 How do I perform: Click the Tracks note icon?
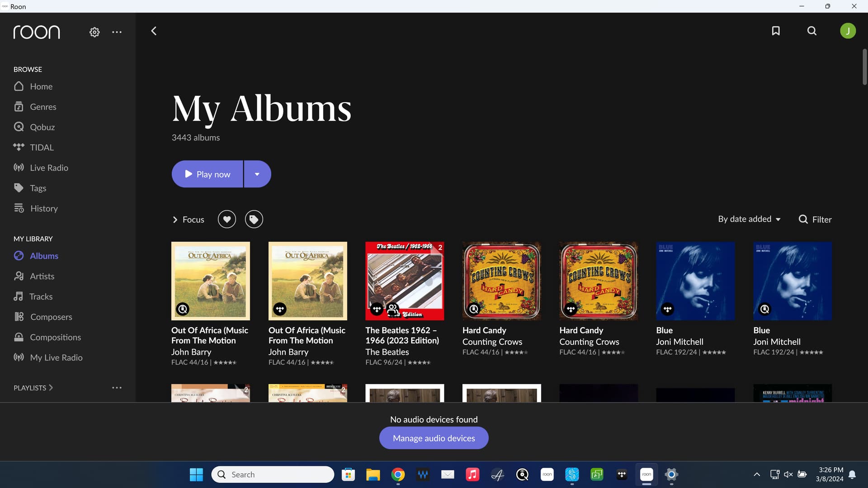pos(18,296)
